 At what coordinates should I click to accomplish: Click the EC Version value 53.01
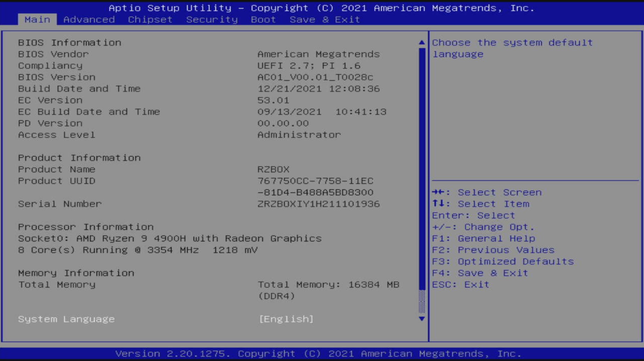273,100
